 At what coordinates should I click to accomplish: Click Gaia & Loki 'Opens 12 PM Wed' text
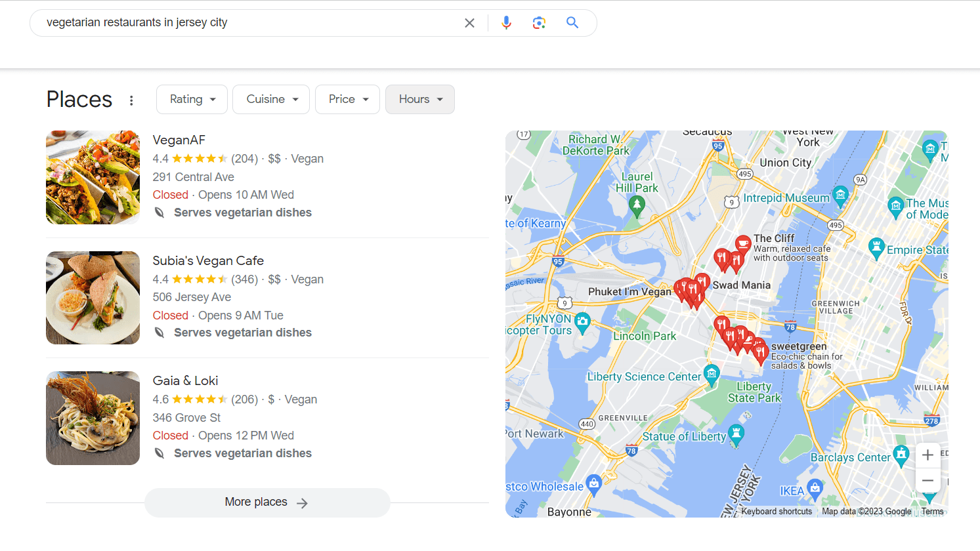pos(246,436)
